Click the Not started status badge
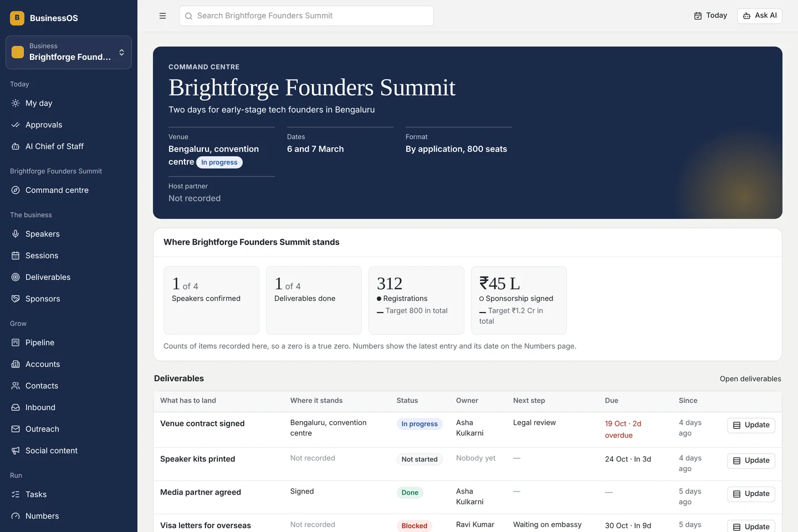Viewport: 798px width, 532px height. (x=420, y=459)
